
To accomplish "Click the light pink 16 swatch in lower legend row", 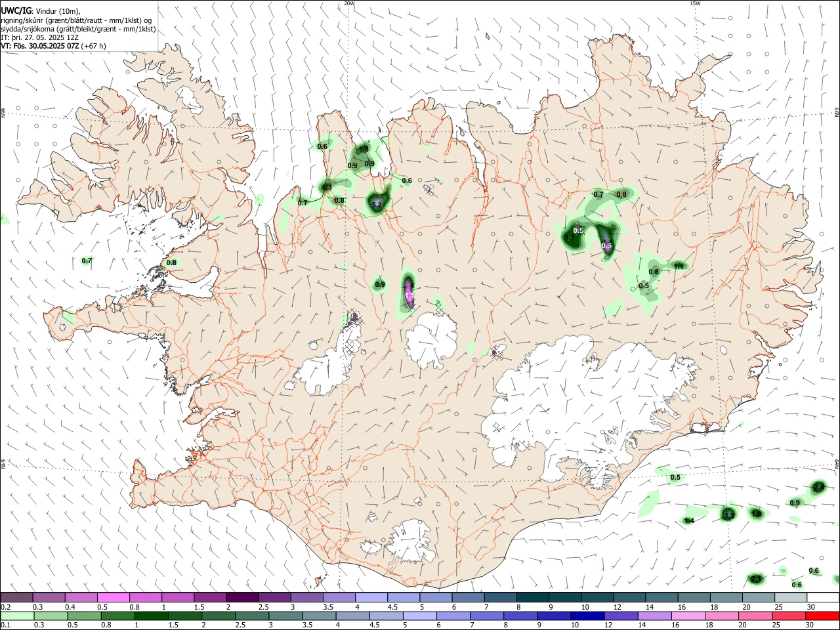I will point(688,616).
